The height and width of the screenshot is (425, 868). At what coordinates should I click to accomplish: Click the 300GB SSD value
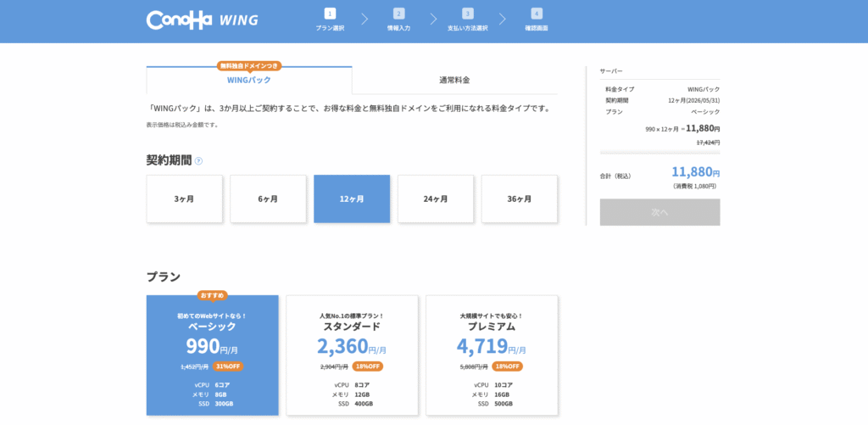click(x=224, y=404)
